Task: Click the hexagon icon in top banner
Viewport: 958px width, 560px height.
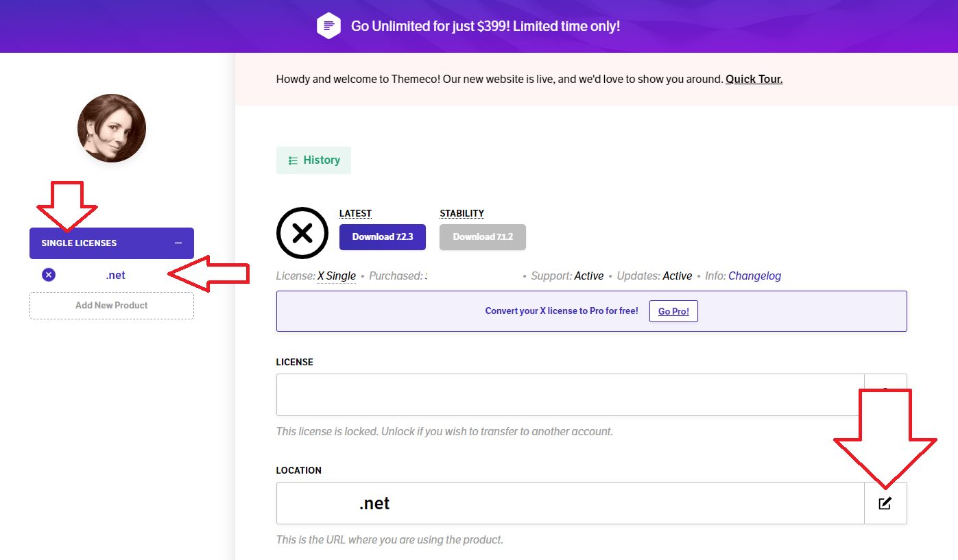Action: pyautogui.click(x=329, y=26)
